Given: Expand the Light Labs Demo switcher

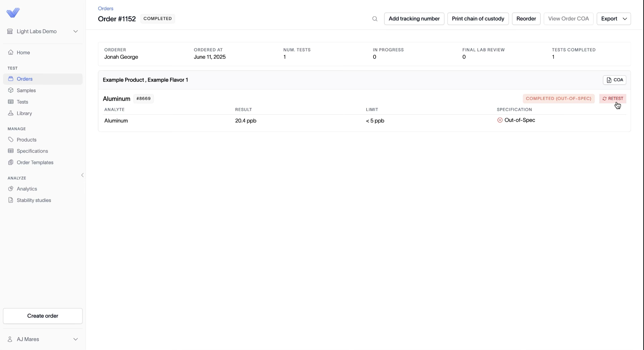Looking at the screenshot, I should point(43,31).
